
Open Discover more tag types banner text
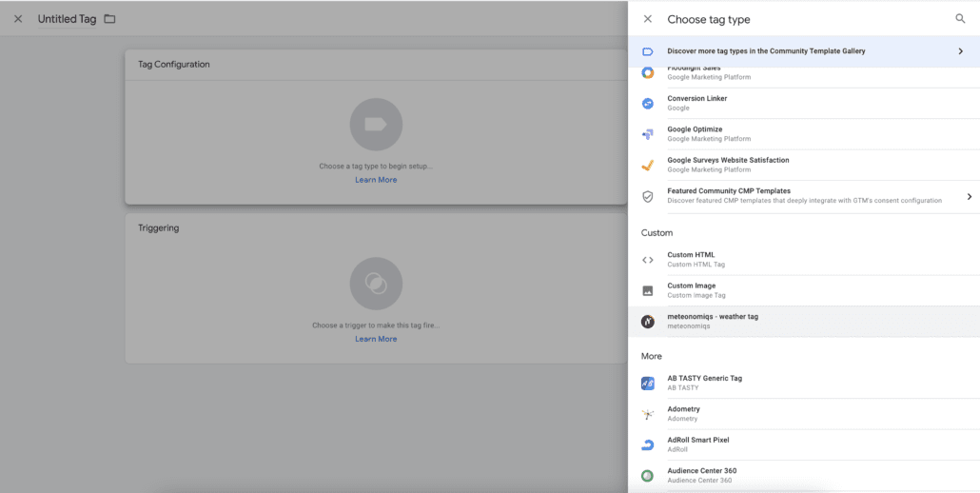(766, 51)
